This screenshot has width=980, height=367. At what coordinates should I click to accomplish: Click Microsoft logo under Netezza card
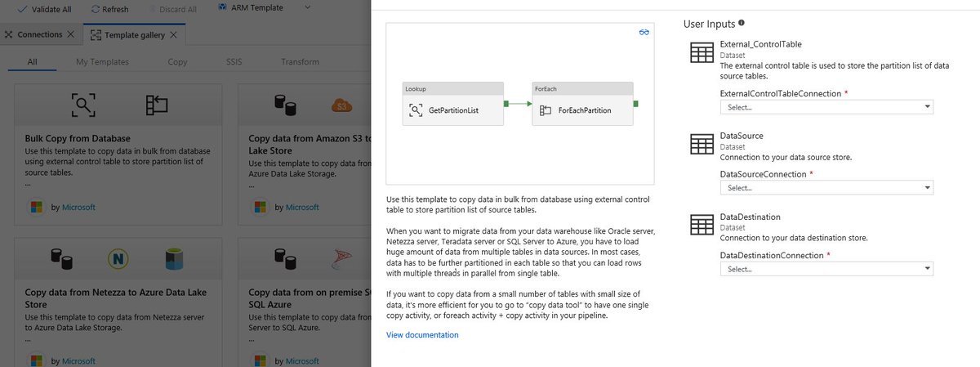pos(36,360)
